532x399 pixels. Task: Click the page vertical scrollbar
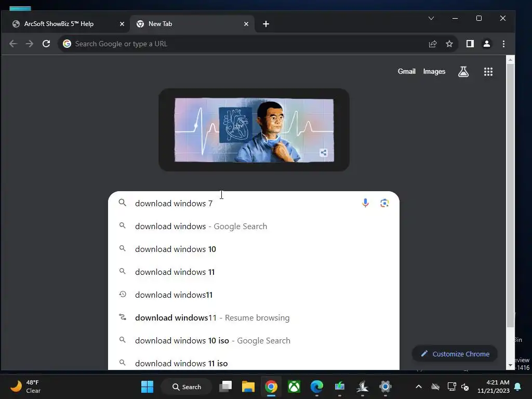click(x=510, y=196)
